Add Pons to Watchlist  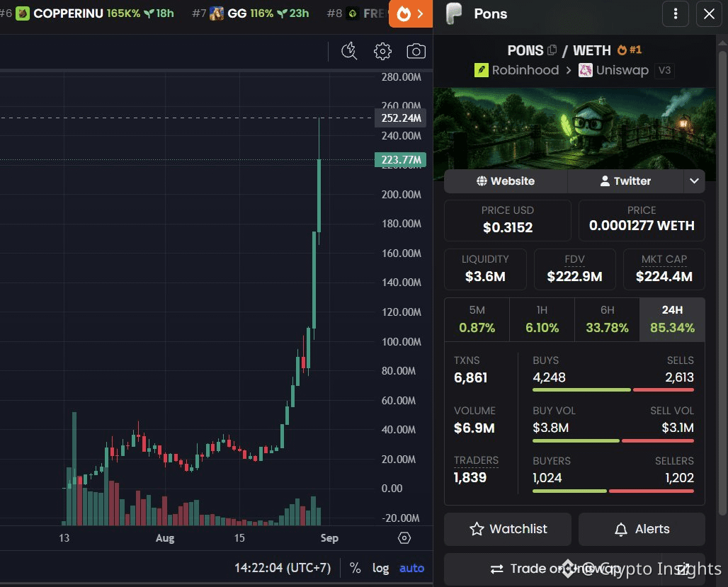508,529
